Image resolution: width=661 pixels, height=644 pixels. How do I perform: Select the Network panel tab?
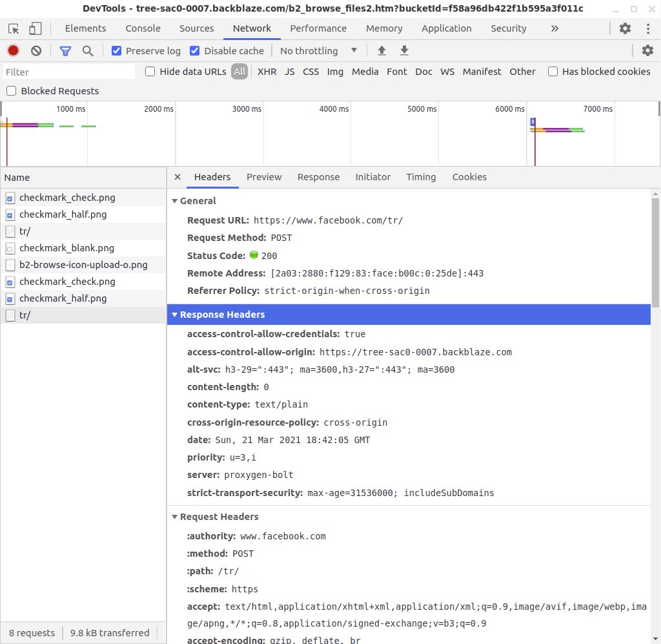pyautogui.click(x=252, y=28)
